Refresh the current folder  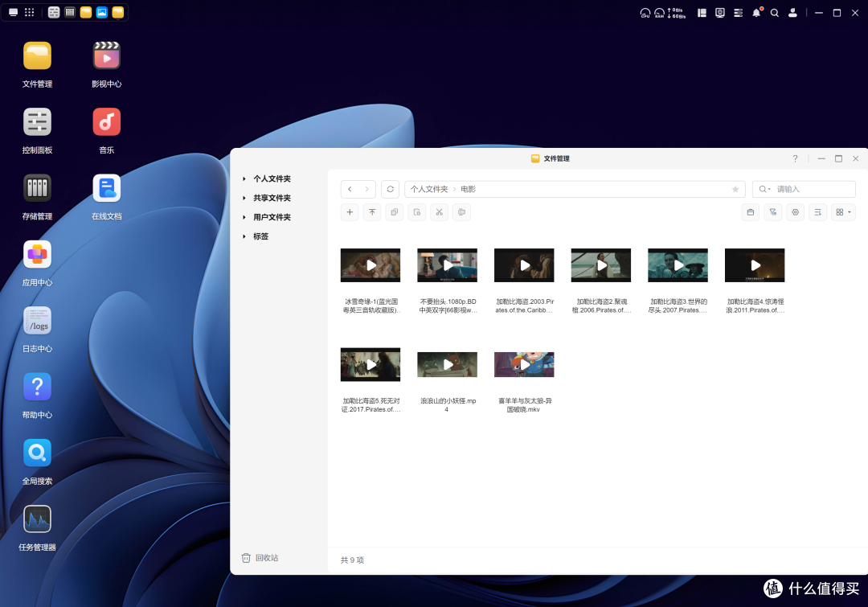coord(391,190)
